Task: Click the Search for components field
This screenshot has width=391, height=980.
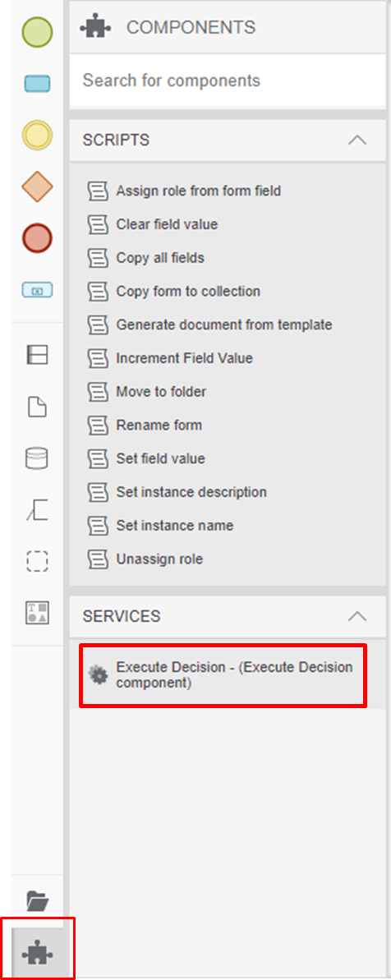Action: click(228, 81)
